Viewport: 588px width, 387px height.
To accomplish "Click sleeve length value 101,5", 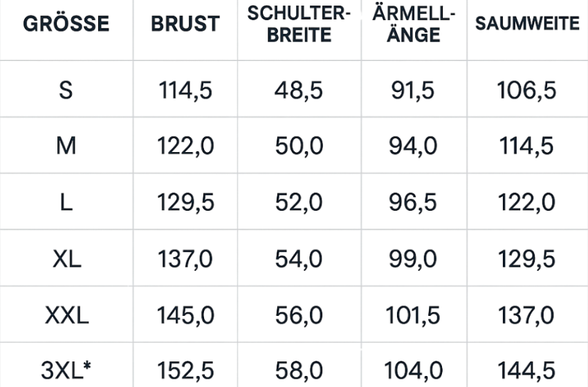I will point(413,315).
